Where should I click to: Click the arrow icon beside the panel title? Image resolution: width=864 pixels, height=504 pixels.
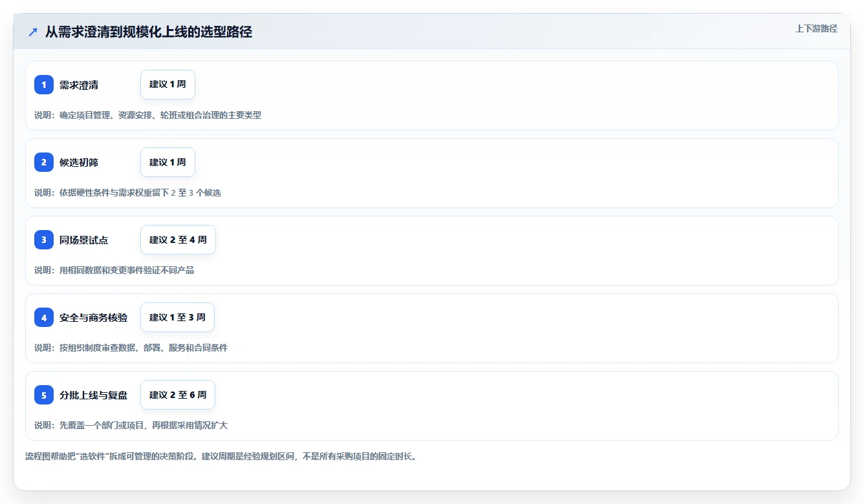click(33, 32)
